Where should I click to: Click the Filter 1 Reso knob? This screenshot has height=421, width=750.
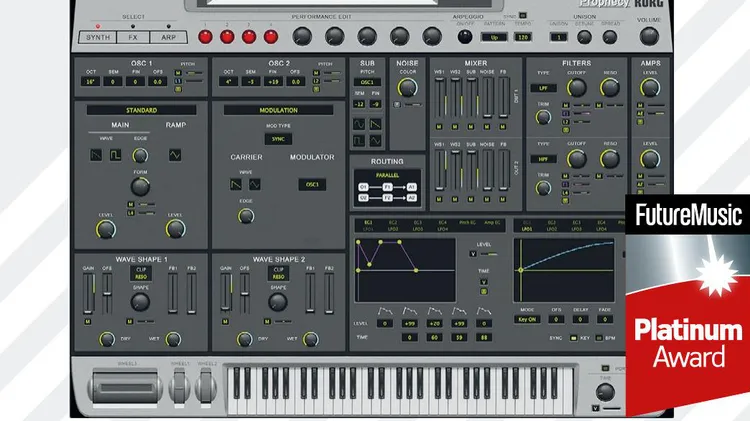point(610,88)
